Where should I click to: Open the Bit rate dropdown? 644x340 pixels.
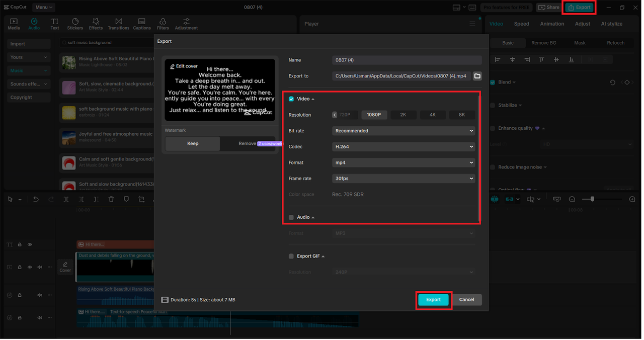404,131
